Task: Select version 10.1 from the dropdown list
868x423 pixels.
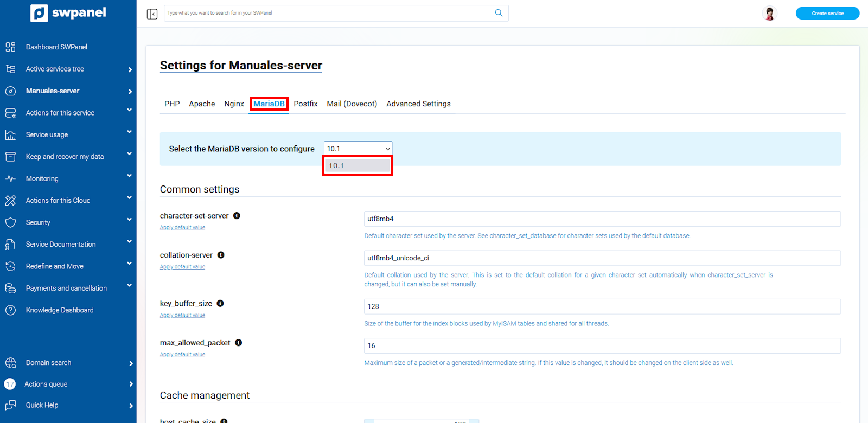Action: (358, 166)
